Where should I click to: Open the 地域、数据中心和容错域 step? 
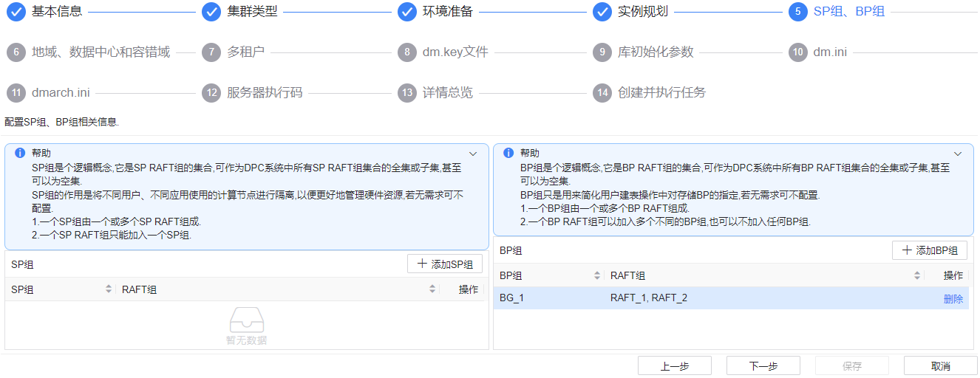pos(101,52)
